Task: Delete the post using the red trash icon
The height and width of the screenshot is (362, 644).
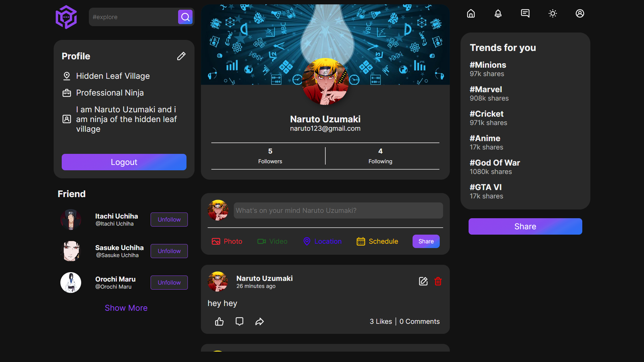Action: [x=438, y=281]
